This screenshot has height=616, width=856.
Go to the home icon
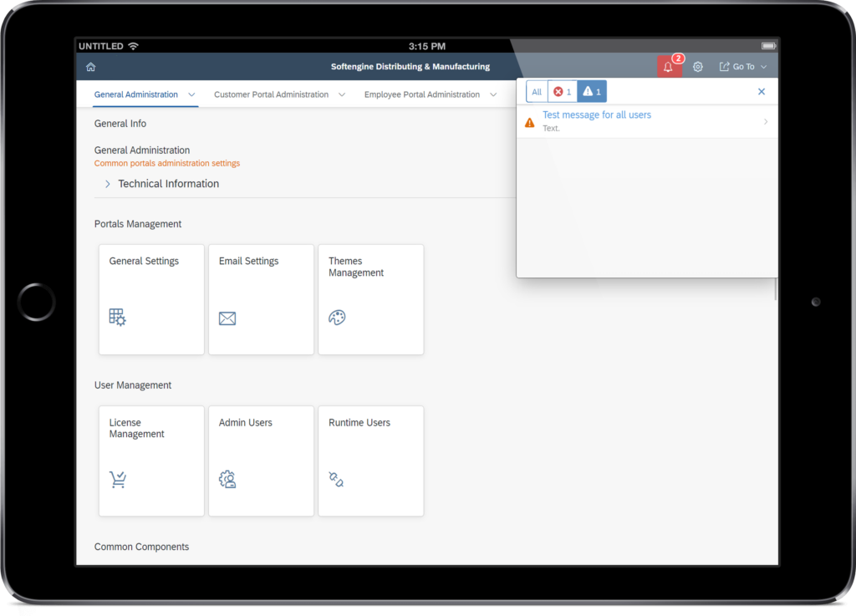pyautogui.click(x=90, y=67)
